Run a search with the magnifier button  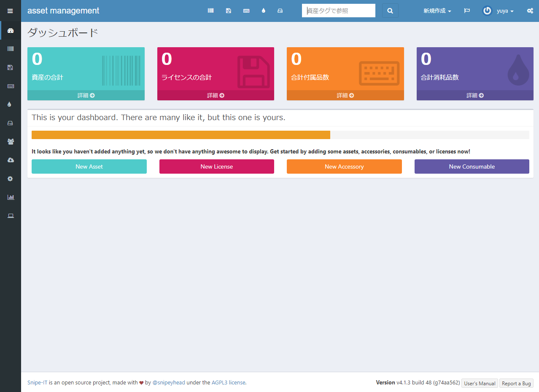(390, 11)
